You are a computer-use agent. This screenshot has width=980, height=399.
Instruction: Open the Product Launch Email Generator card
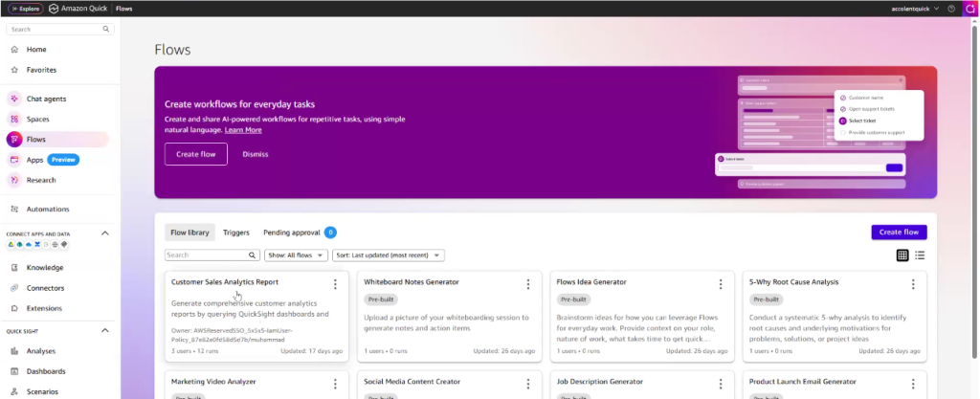[835, 385]
